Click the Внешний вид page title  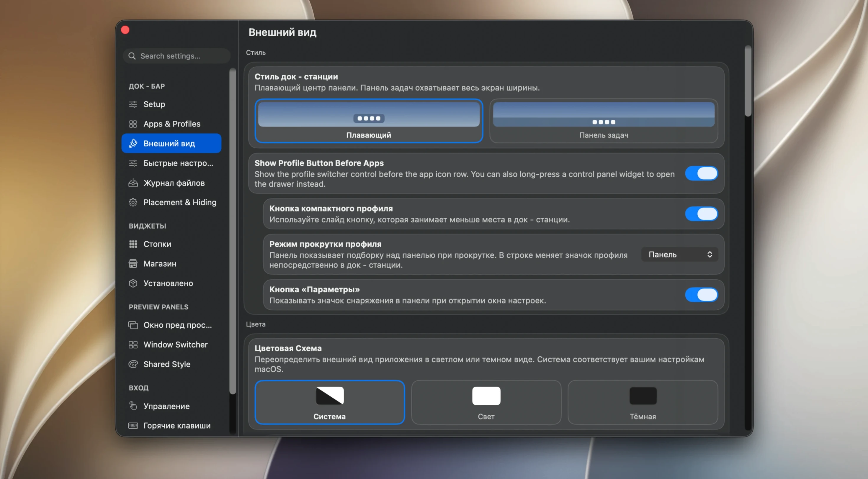point(282,32)
